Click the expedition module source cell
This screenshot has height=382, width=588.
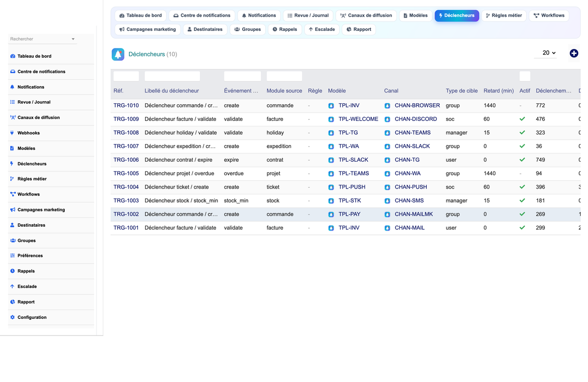pos(279,146)
